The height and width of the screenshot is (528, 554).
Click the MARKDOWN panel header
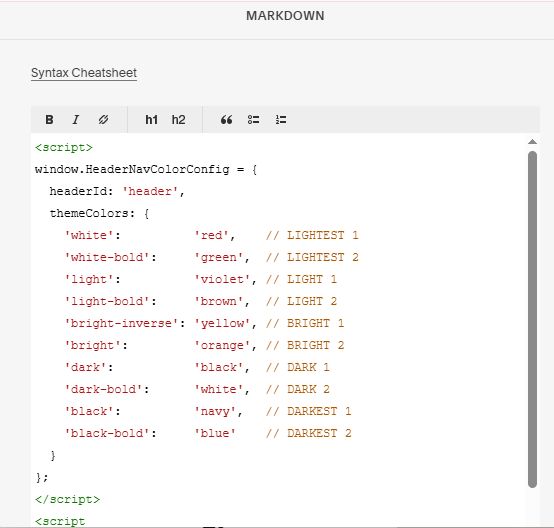[x=285, y=16]
